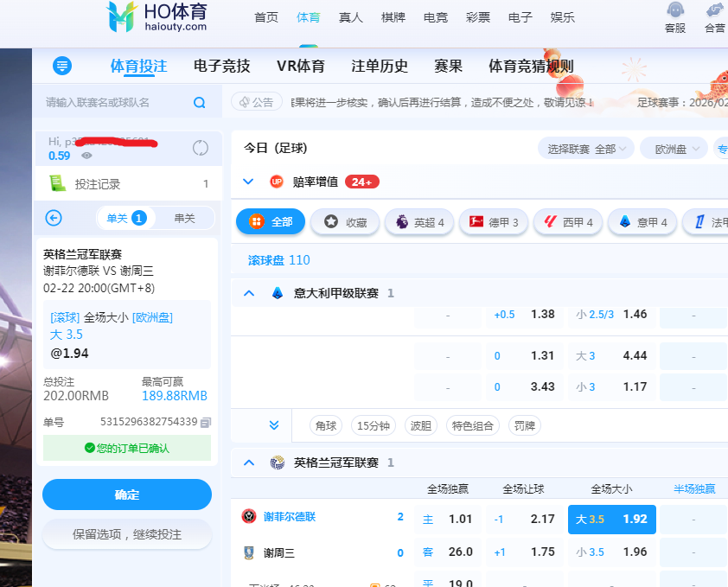
Task: Open 投注记录 bet records
Action: click(x=97, y=183)
